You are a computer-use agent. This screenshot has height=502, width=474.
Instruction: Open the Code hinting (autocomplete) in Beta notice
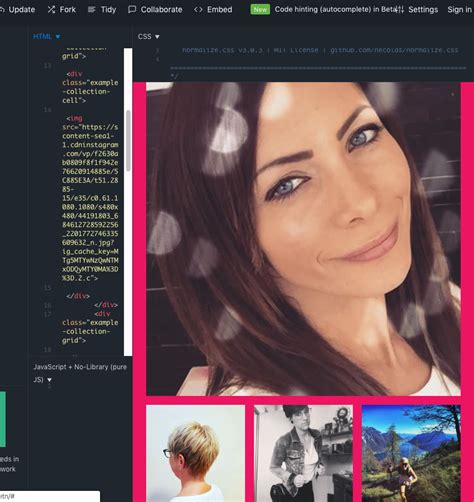335,10
